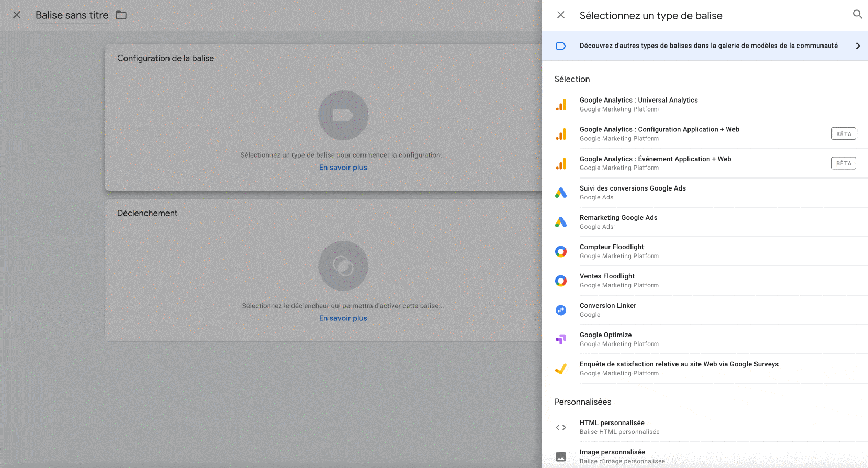
Task: Click the Ventes Floodlight icon
Action: 561,281
